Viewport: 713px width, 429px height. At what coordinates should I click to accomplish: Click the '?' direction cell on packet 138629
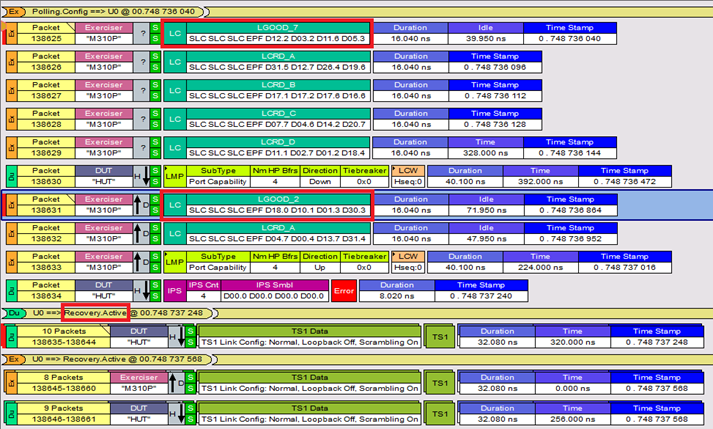[x=142, y=148]
